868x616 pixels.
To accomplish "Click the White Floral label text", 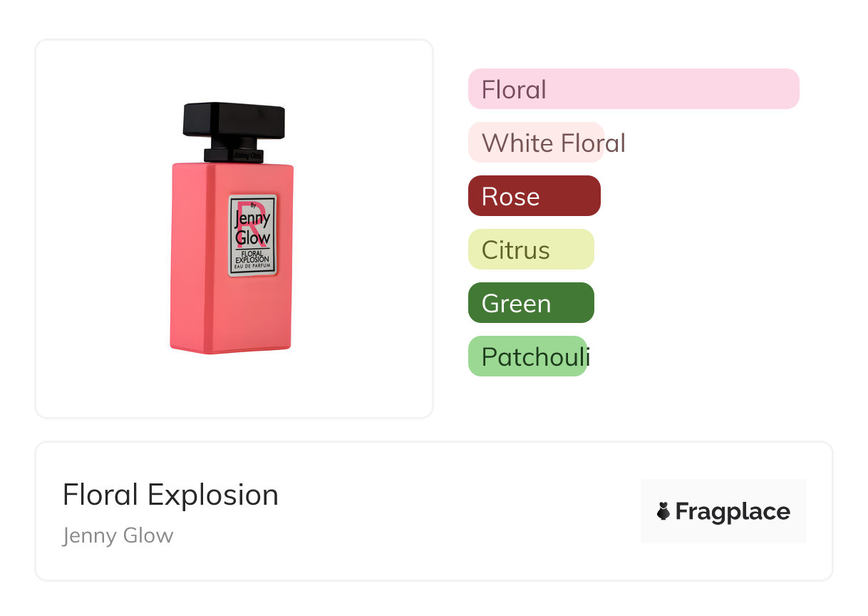I will click(x=553, y=143).
